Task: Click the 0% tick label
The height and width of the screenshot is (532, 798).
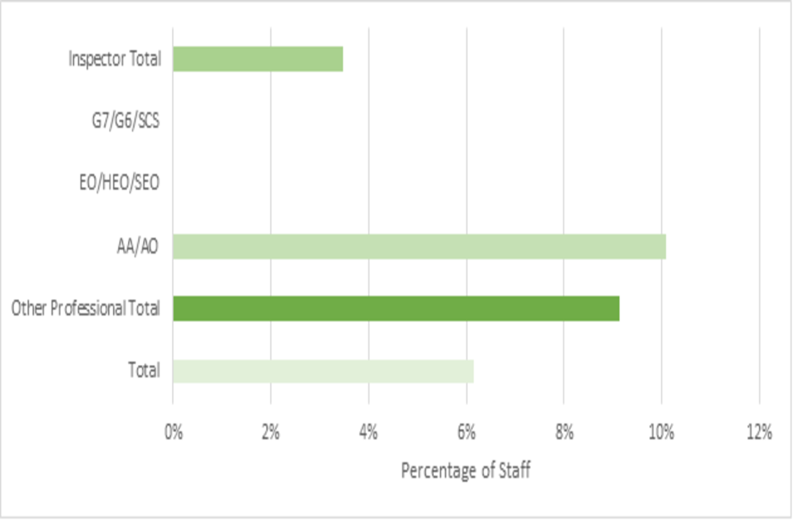Action: point(173,432)
